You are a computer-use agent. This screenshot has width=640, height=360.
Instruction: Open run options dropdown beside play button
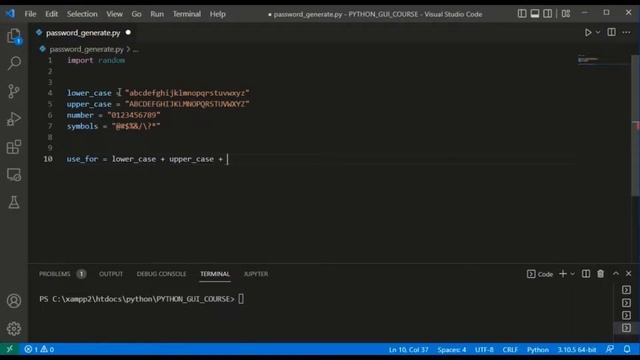(598, 32)
